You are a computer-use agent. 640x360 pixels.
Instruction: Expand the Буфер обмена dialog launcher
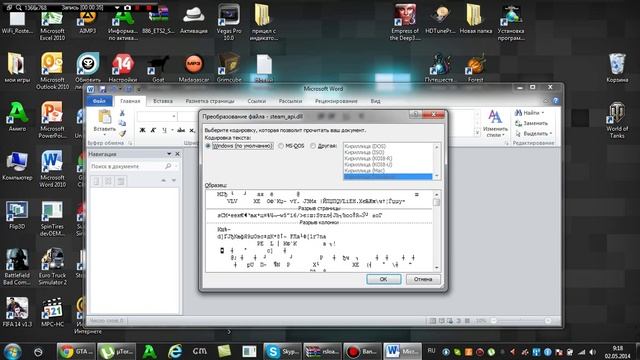(130, 143)
